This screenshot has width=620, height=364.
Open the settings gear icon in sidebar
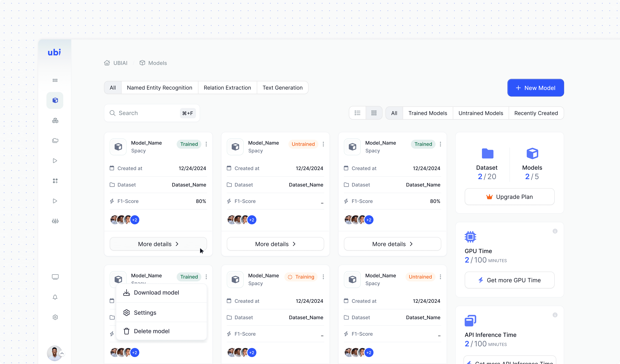coord(55,317)
